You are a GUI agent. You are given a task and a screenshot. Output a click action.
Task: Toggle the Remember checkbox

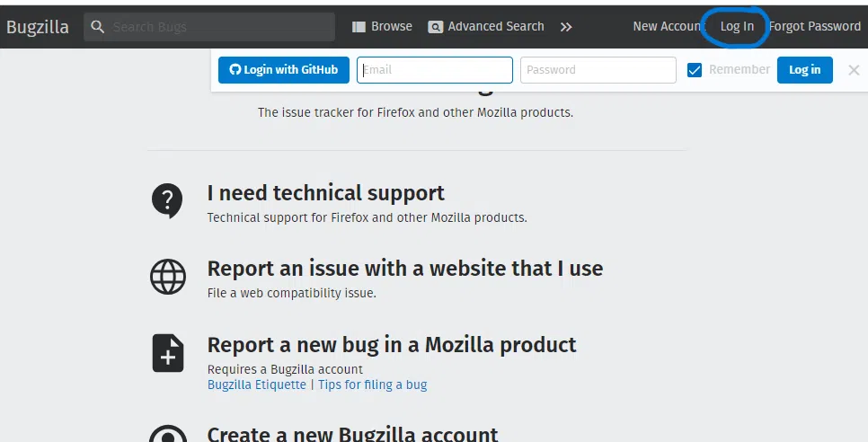coord(695,70)
